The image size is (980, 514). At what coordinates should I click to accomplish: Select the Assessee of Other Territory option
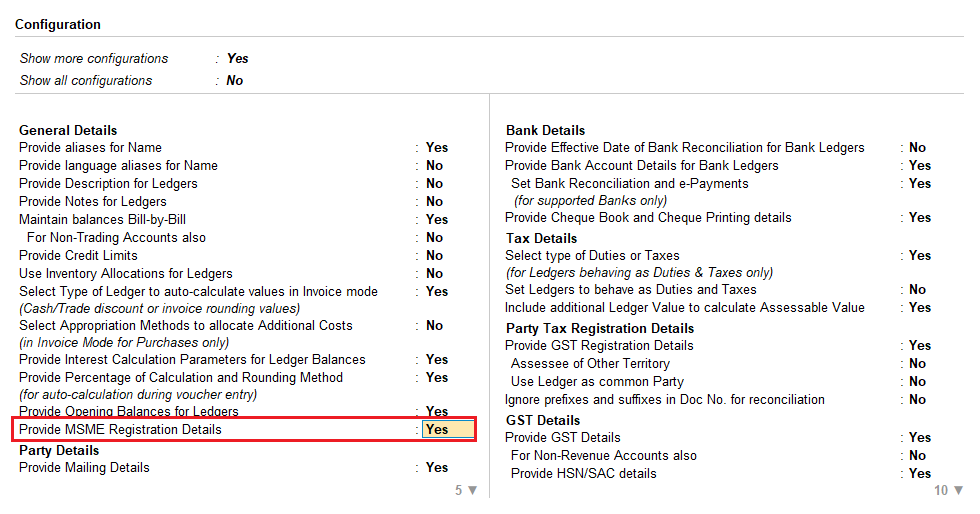pyautogui.click(x=590, y=363)
